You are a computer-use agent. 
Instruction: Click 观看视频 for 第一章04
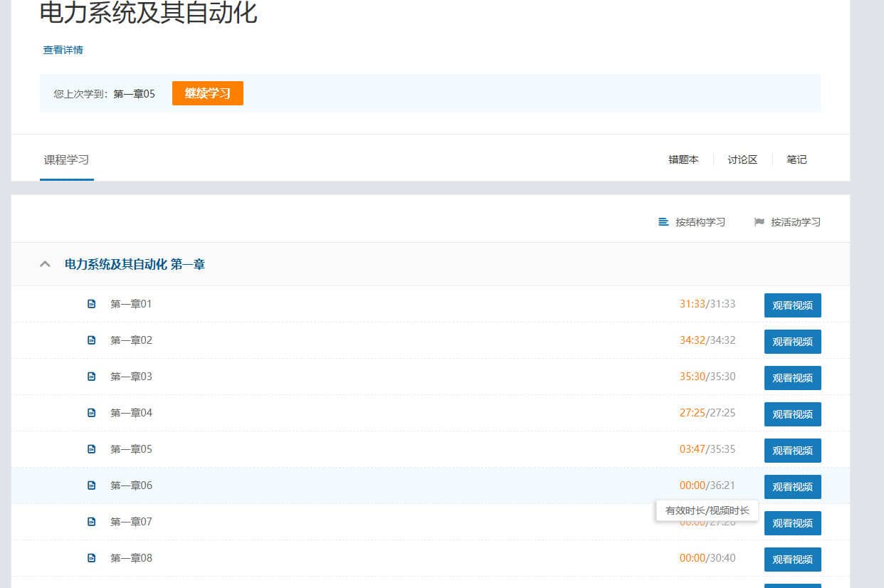click(x=792, y=414)
